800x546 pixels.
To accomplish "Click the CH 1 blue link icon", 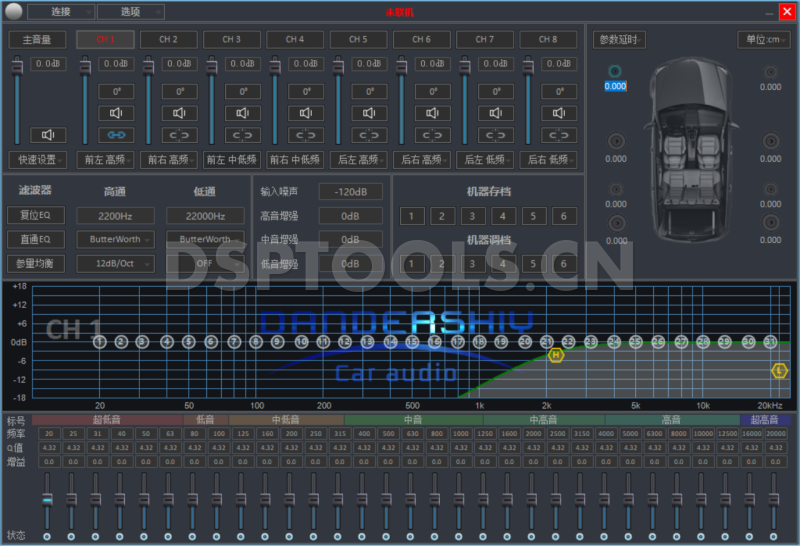I will point(115,135).
